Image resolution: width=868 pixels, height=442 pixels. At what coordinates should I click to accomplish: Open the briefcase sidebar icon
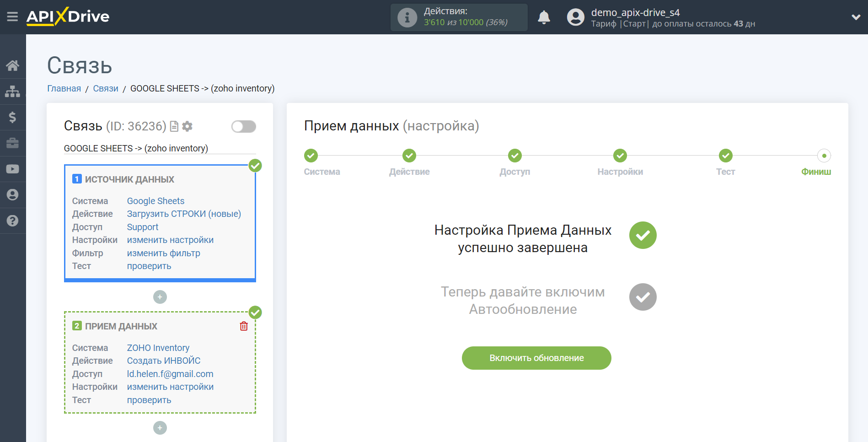point(12,143)
